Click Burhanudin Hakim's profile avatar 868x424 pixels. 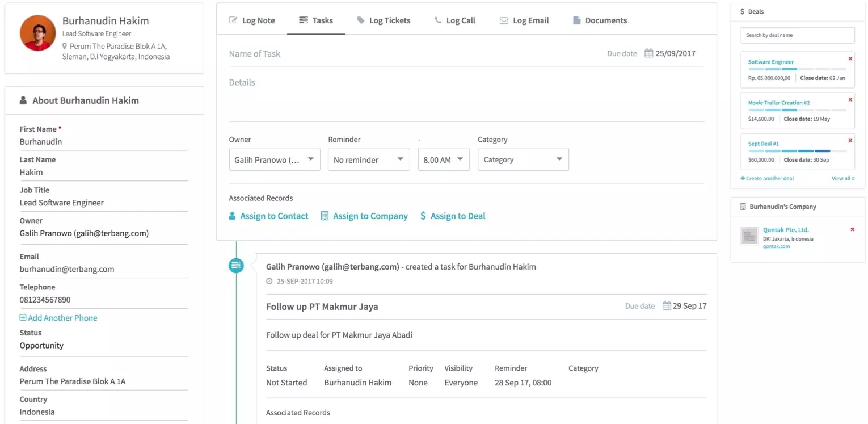[x=37, y=33]
